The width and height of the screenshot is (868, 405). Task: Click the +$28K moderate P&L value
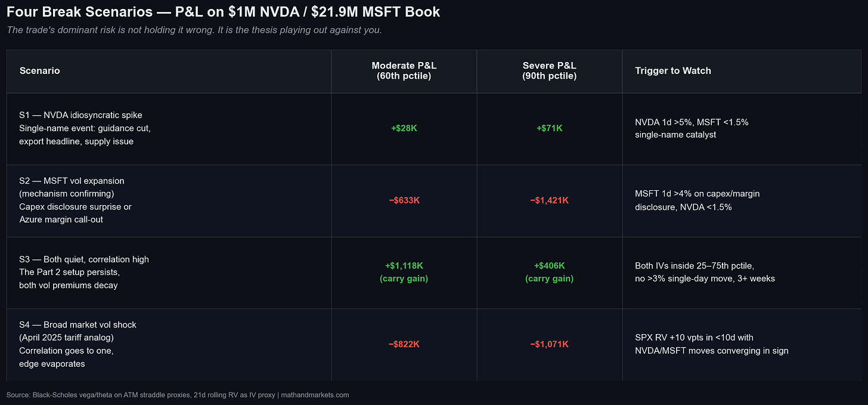(x=404, y=128)
